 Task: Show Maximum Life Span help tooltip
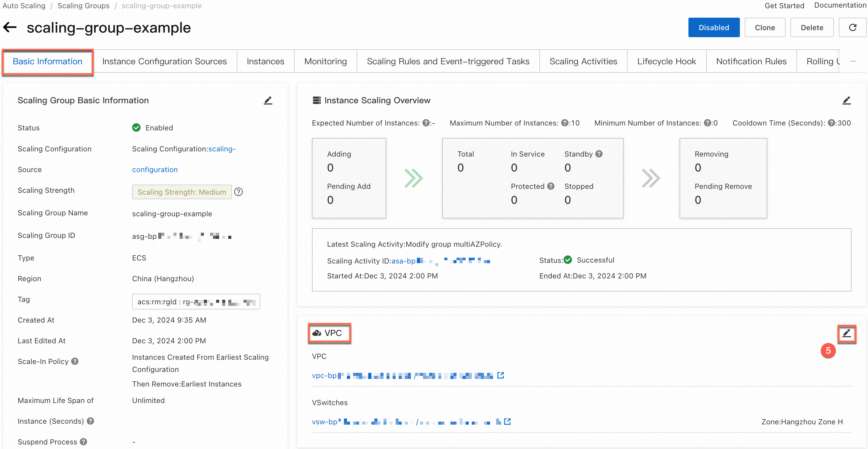(90, 421)
